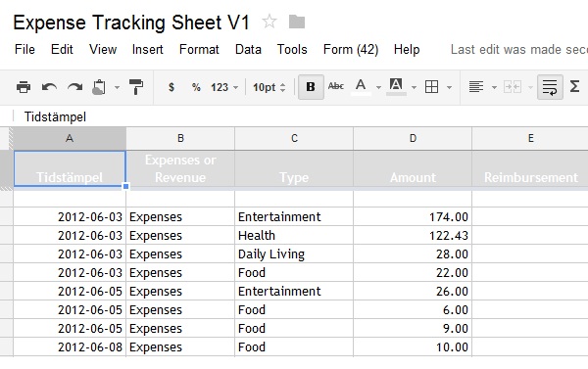Screen dimensions: 588x369
Task: Star the Expense Tracking Sheet document
Action: [x=269, y=22]
